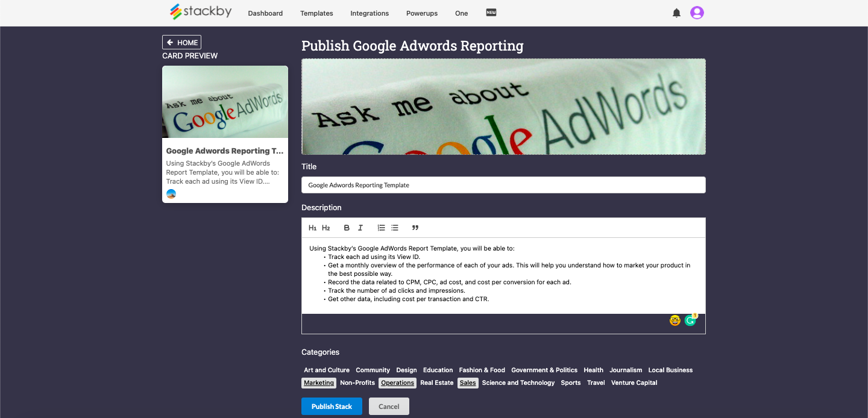Click the card preview description text

click(222, 172)
